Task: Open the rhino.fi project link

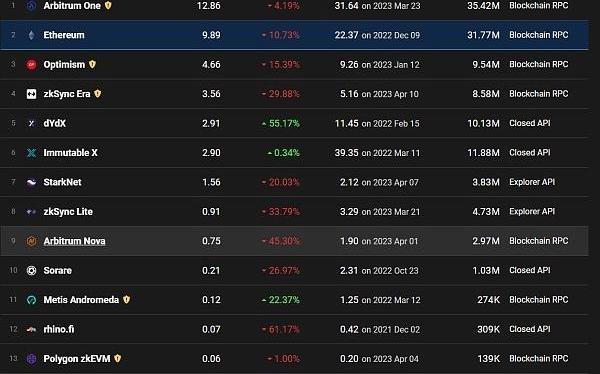Action: pos(59,329)
